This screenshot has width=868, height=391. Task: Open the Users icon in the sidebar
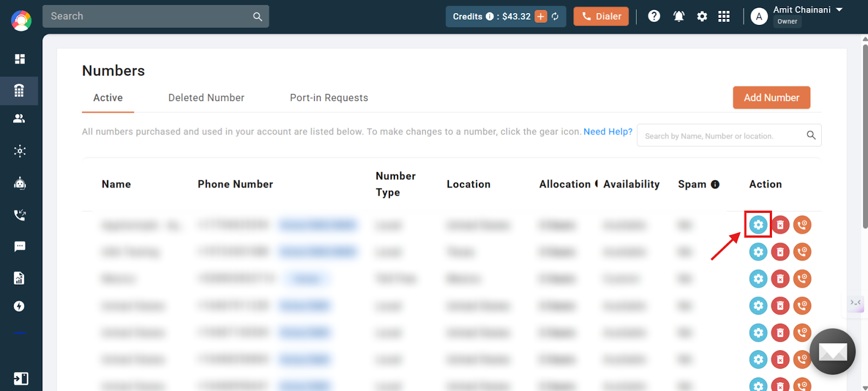point(19,118)
